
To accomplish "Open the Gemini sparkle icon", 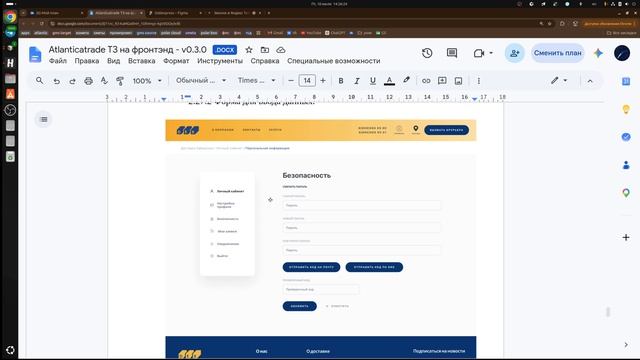I will point(598,53).
